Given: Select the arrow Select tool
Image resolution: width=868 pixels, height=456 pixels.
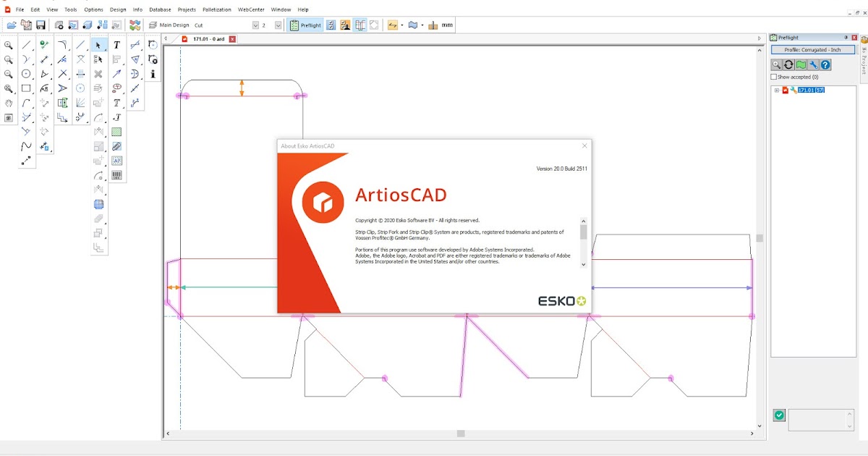Looking at the screenshot, I should [98, 45].
